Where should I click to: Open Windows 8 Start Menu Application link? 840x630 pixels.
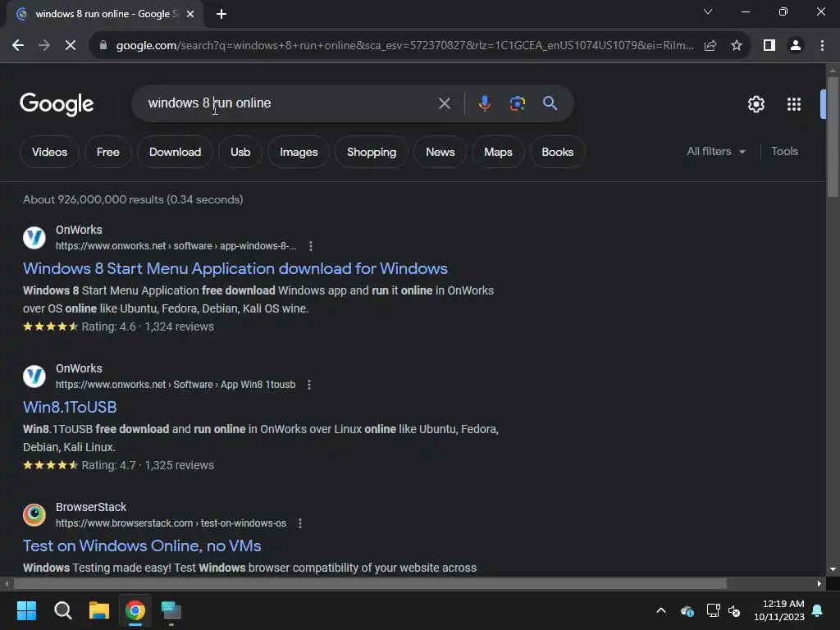235,268
